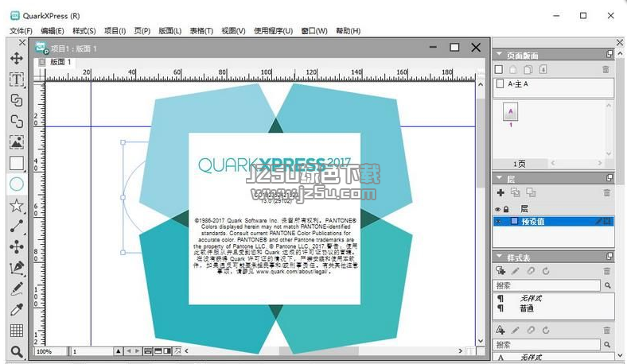Screen dimensions: 627x364
Task: Open the 表格(T) menu
Action: pos(201,31)
